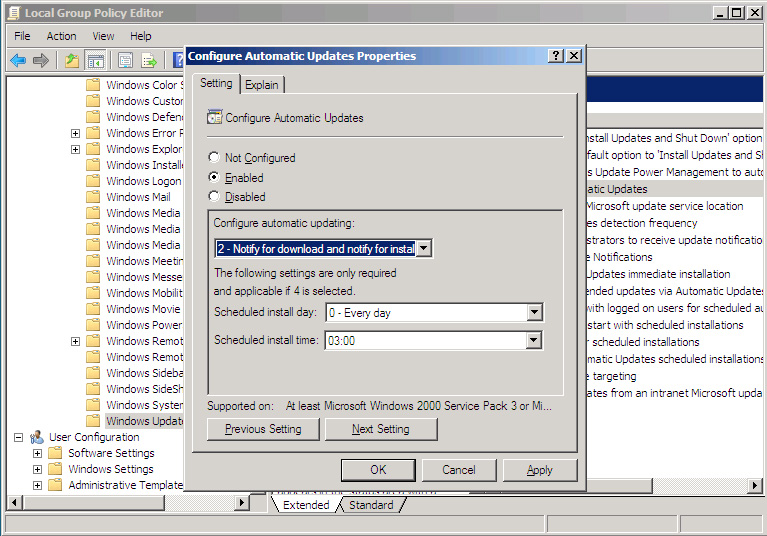Expand the Windows Error folder node
The height and width of the screenshot is (536, 767).
tap(75, 133)
